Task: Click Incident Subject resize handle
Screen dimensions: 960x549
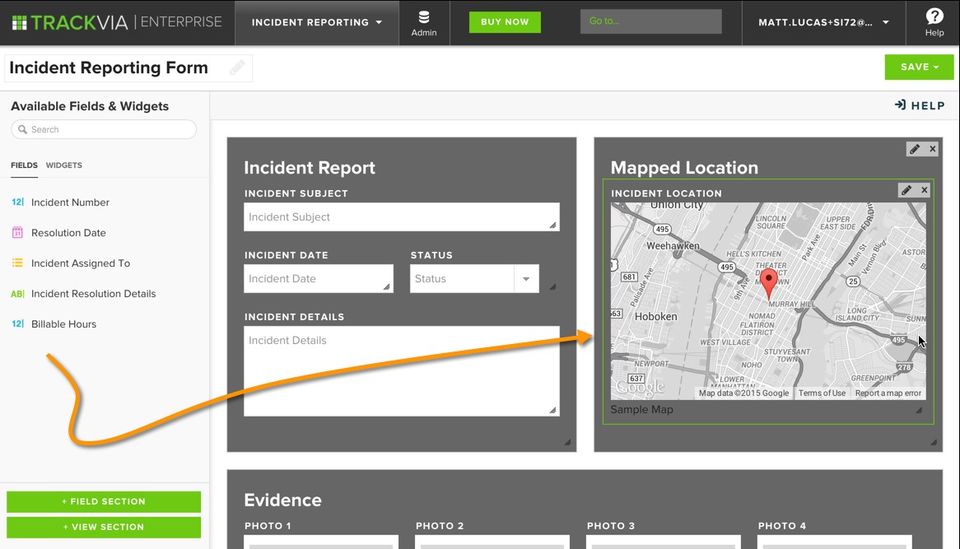Action: [x=553, y=225]
